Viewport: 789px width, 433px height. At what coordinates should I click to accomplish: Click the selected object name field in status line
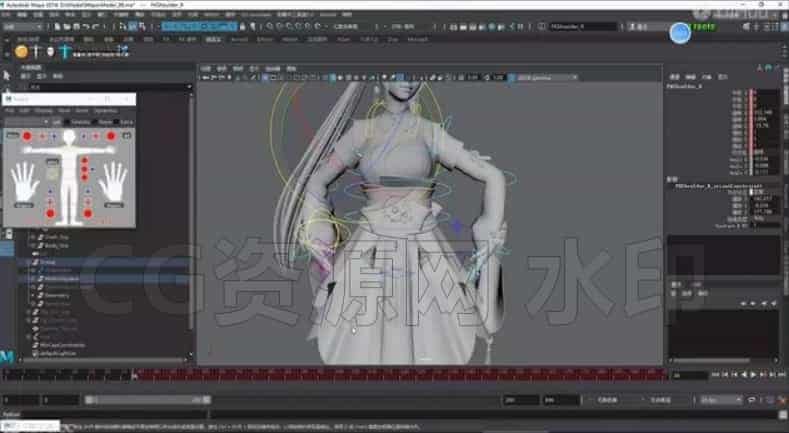point(583,27)
